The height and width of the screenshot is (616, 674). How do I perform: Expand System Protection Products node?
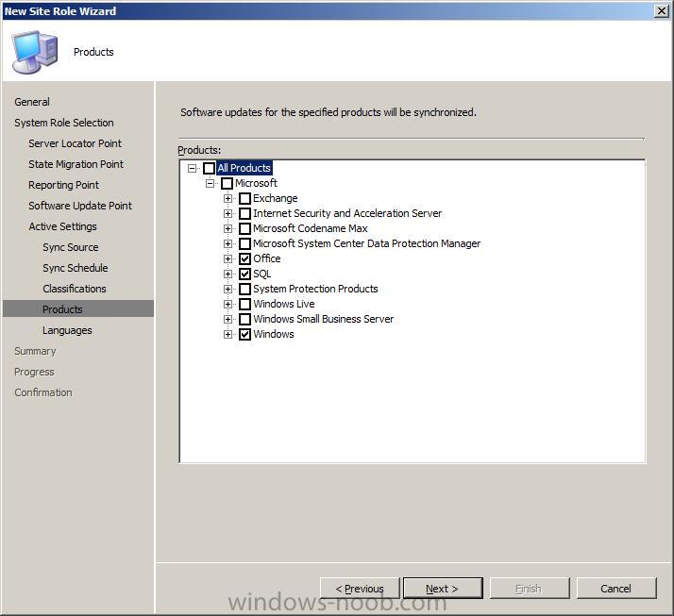(227, 289)
